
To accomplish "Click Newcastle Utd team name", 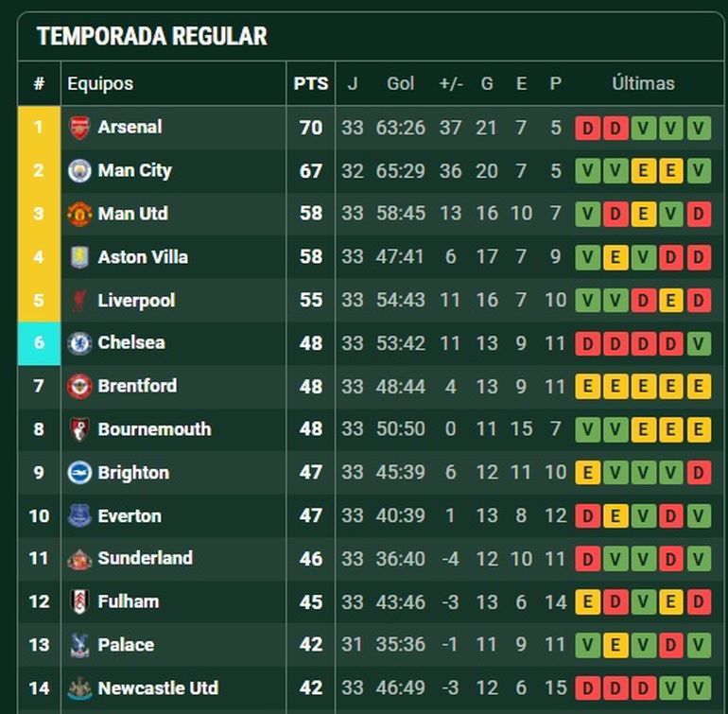I will click(157, 688).
